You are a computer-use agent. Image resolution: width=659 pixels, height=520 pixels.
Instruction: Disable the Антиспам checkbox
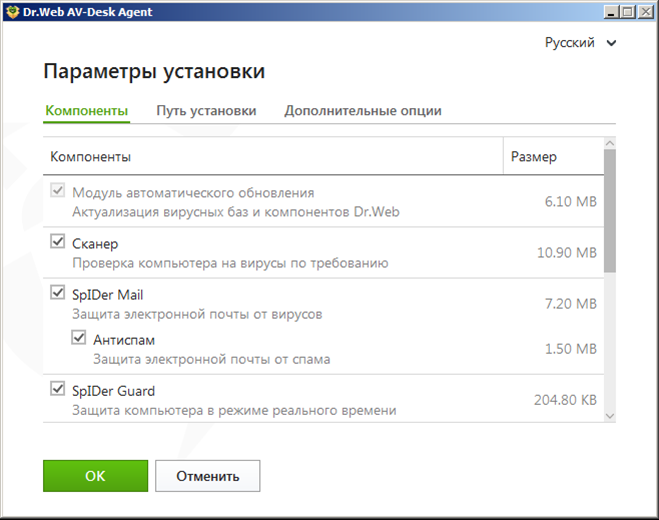coord(79,339)
